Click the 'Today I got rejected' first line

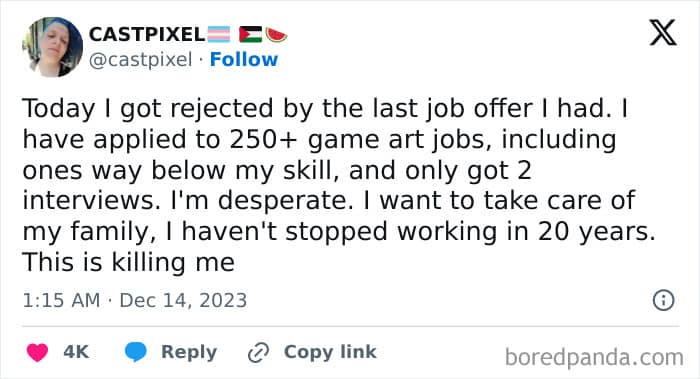[325, 109]
